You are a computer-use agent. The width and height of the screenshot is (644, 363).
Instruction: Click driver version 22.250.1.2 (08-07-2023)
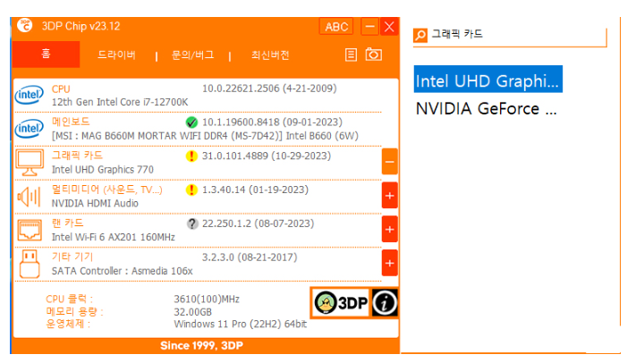(x=258, y=224)
